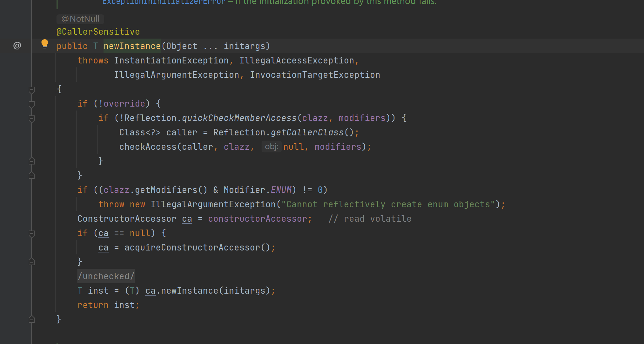
Task: Place cursor on newInstance method name
Action: tap(132, 46)
